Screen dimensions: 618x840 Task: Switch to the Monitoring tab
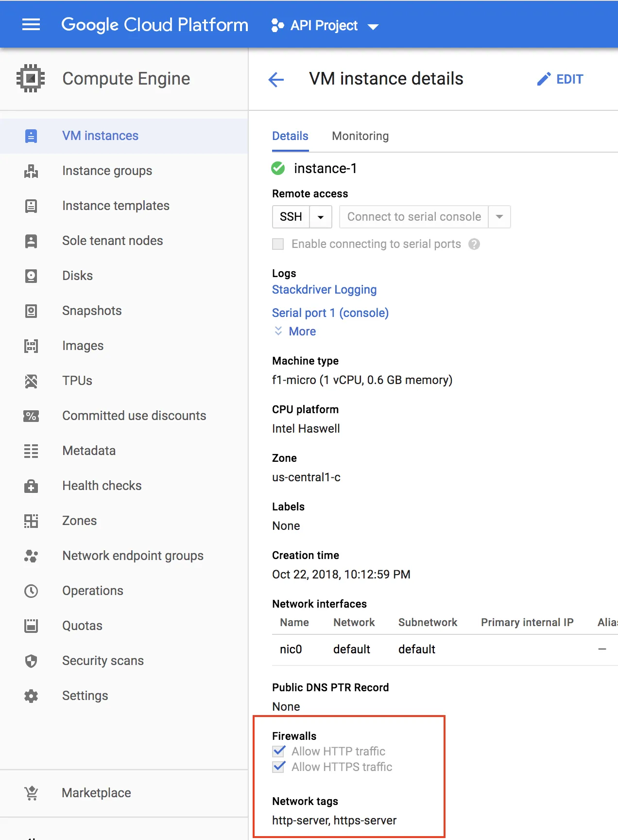[360, 136]
